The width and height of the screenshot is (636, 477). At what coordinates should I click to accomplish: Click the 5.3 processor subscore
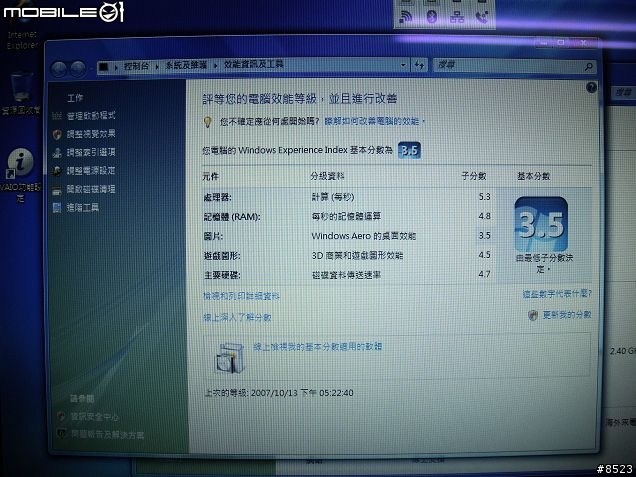pyautogui.click(x=484, y=197)
